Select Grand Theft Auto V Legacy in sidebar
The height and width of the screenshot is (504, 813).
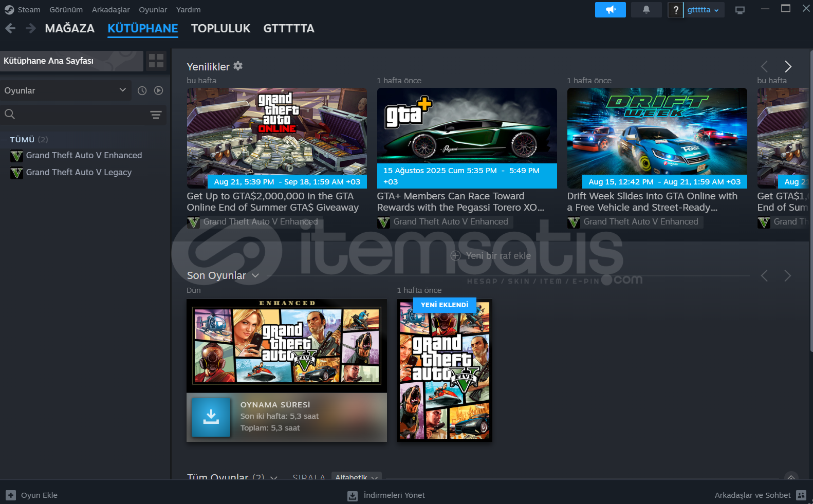coord(79,172)
